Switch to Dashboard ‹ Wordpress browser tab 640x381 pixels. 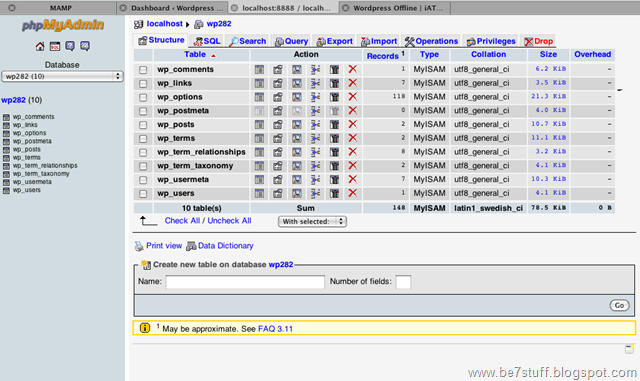(x=171, y=8)
